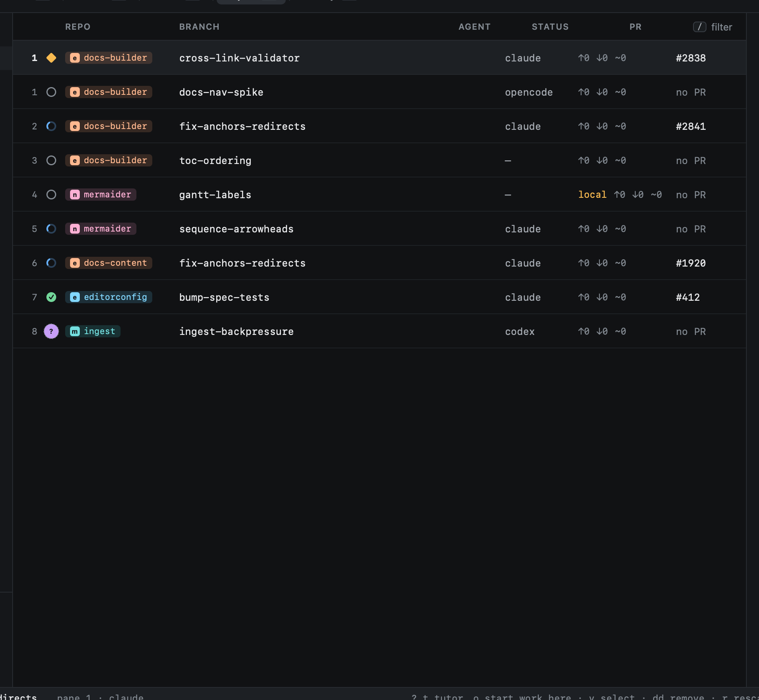Click the claude agent on editorconfig row
Viewport: 759px width, 700px height.
coord(523,297)
